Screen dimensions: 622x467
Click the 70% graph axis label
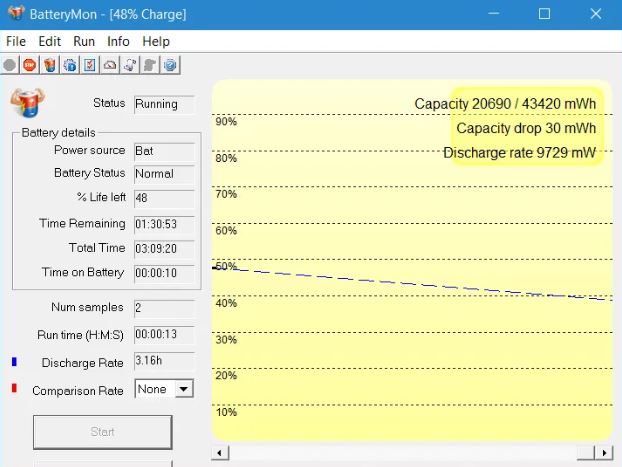pos(226,194)
